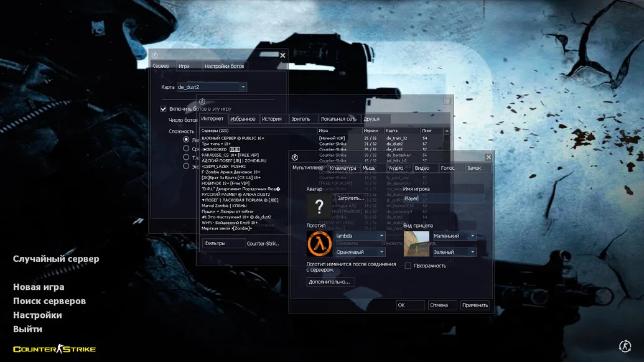
Task: Select the first difficulty radio button
Action: click(186, 140)
